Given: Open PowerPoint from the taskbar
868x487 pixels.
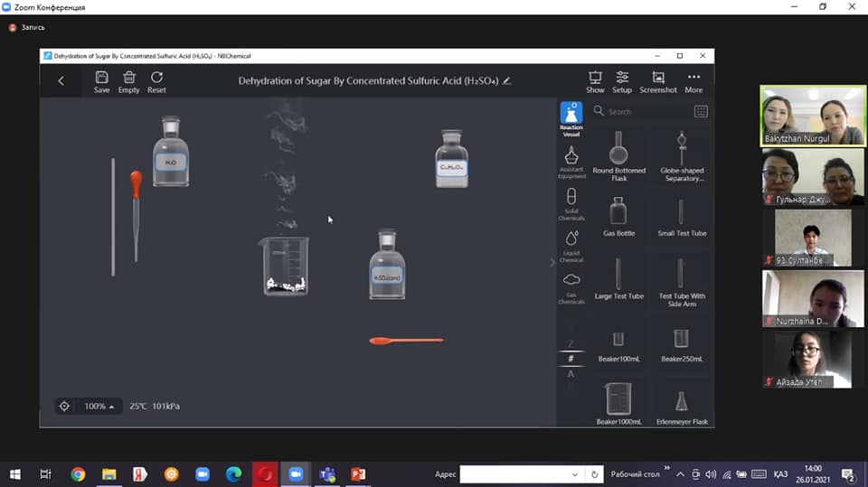Looking at the screenshot, I should [357, 474].
